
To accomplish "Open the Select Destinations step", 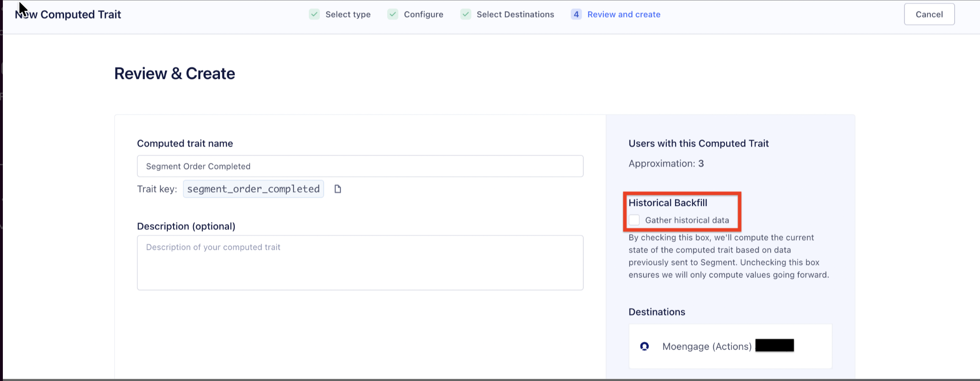I will click(x=515, y=14).
